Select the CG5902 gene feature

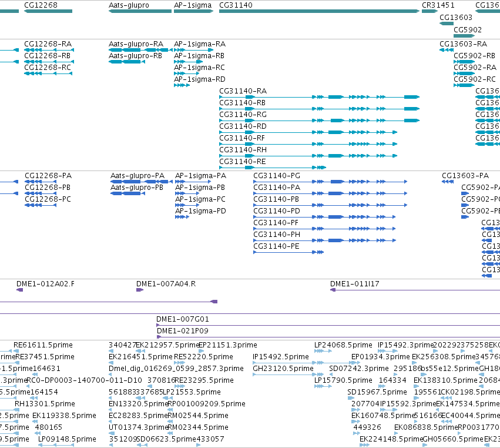coord(465,35)
